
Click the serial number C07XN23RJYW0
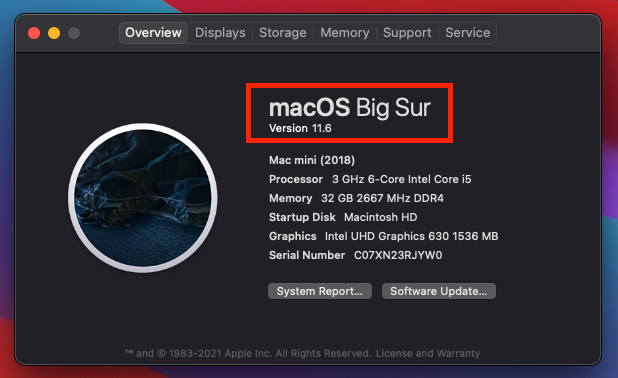pos(398,255)
